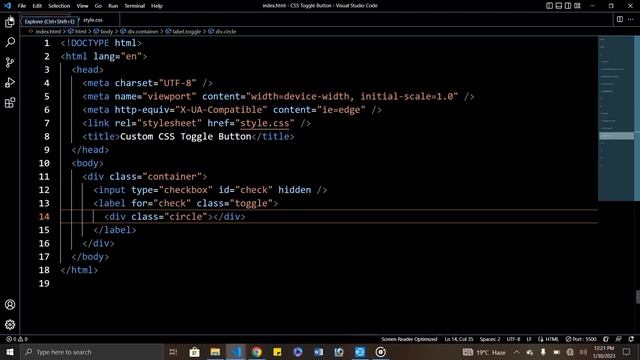This screenshot has width=640, height=360.
Task: Follow the style.css link on line 7
Action: click(x=264, y=123)
